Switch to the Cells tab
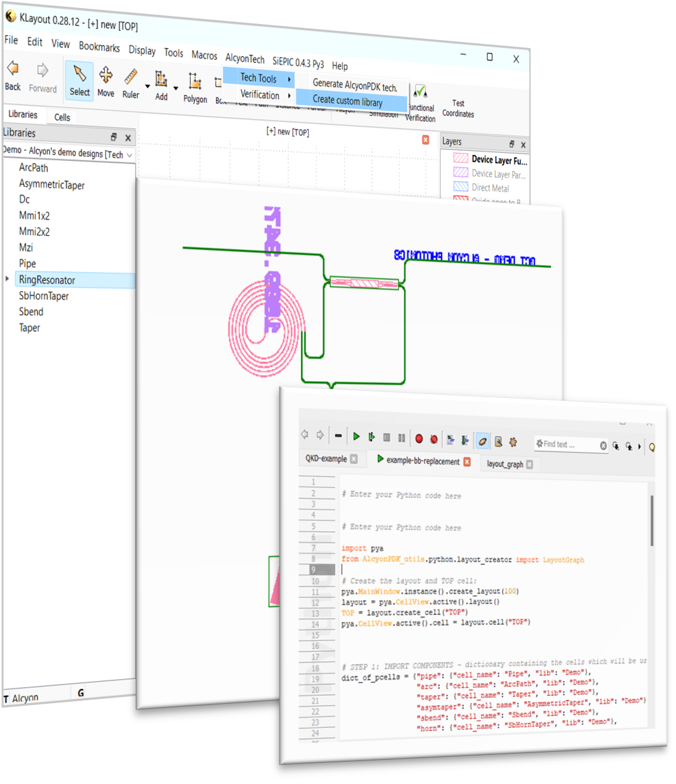This screenshot has height=784, width=676. (x=62, y=117)
